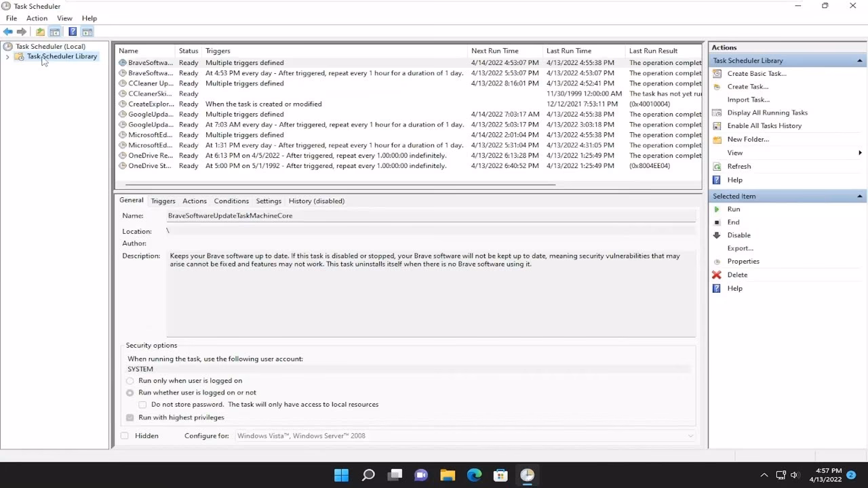Open the Configure for dropdown
The width and height of the screenshot is (868, 488).
[x=690, y=435]
